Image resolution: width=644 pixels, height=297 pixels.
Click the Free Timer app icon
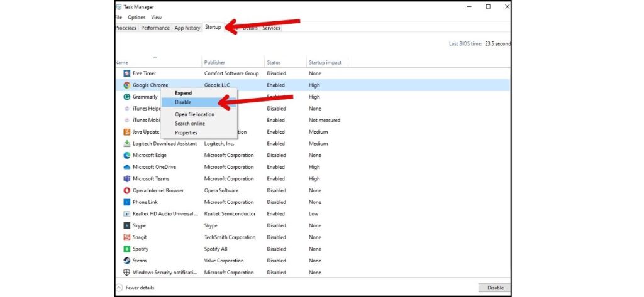[x=127, y=73]
